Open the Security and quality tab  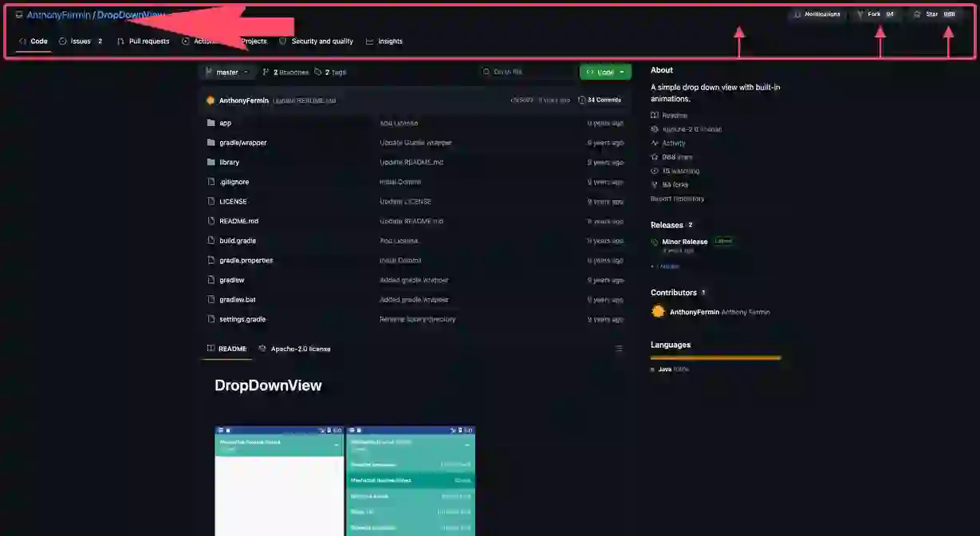pos(317,41)
